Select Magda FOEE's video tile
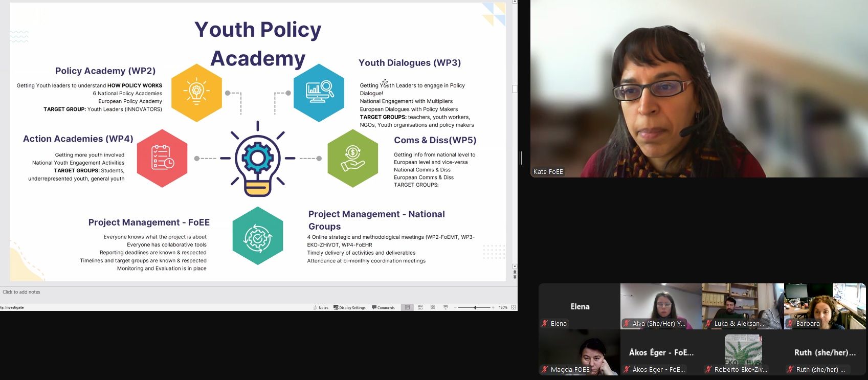This screenshot has width=868, height=380. (x=579, y=352)
